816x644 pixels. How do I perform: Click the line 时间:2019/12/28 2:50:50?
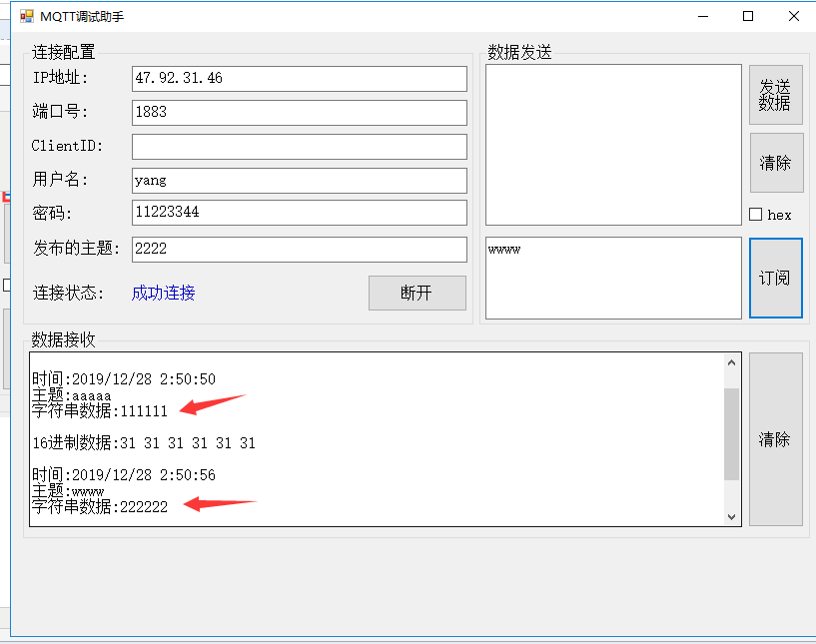124,378
